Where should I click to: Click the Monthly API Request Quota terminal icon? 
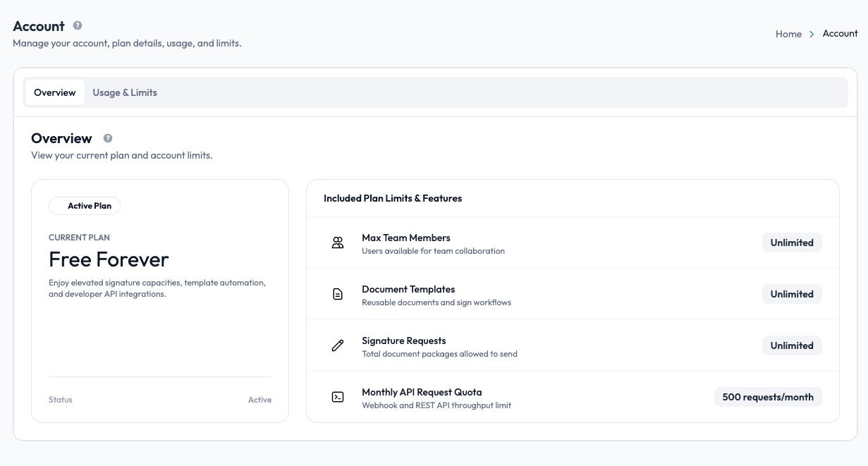pyautogui.click(x=338, y=397)
